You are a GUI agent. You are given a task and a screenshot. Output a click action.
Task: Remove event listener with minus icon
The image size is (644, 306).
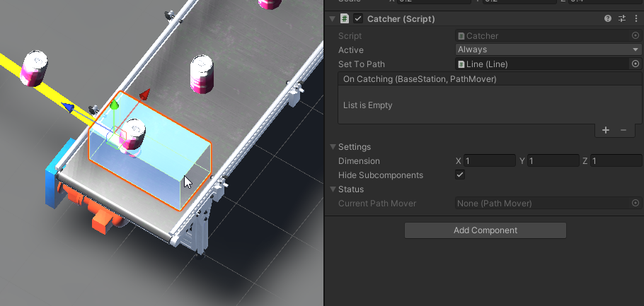coord(623,130)
